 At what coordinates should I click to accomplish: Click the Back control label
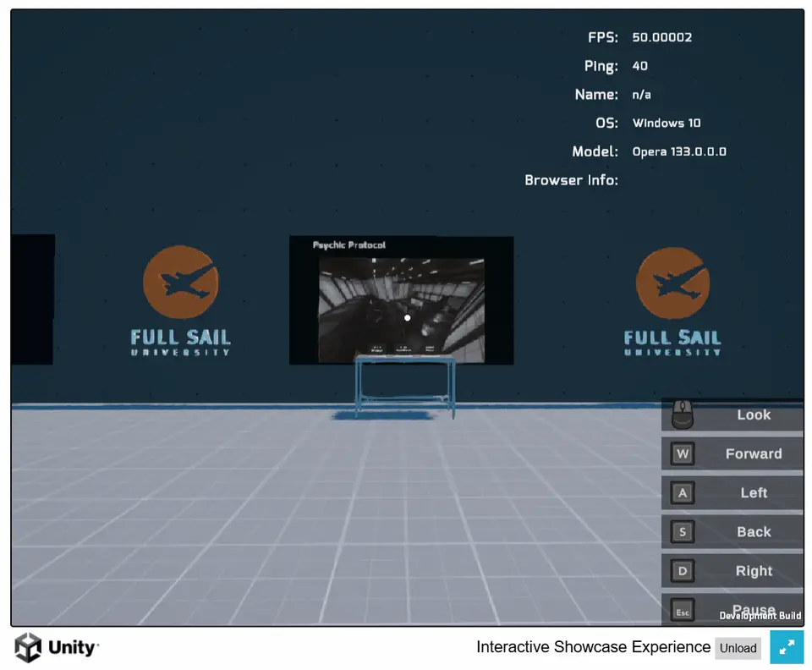754,532
